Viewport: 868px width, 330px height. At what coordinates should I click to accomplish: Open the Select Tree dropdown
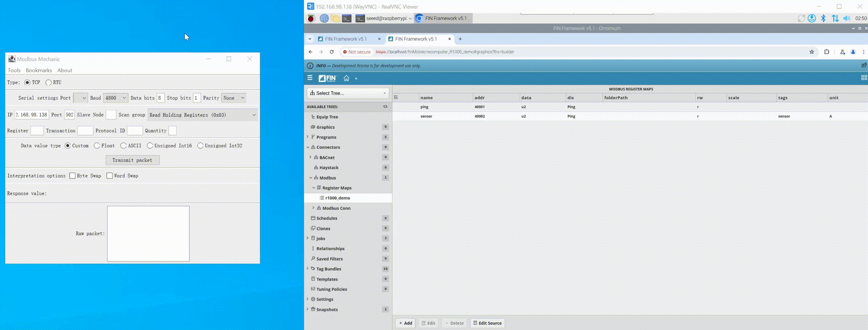(x=348, y=93)
